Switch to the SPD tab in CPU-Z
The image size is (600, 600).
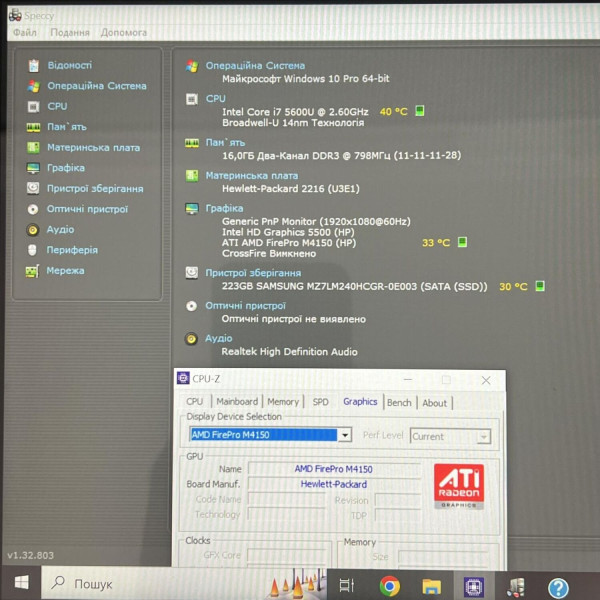320,402
